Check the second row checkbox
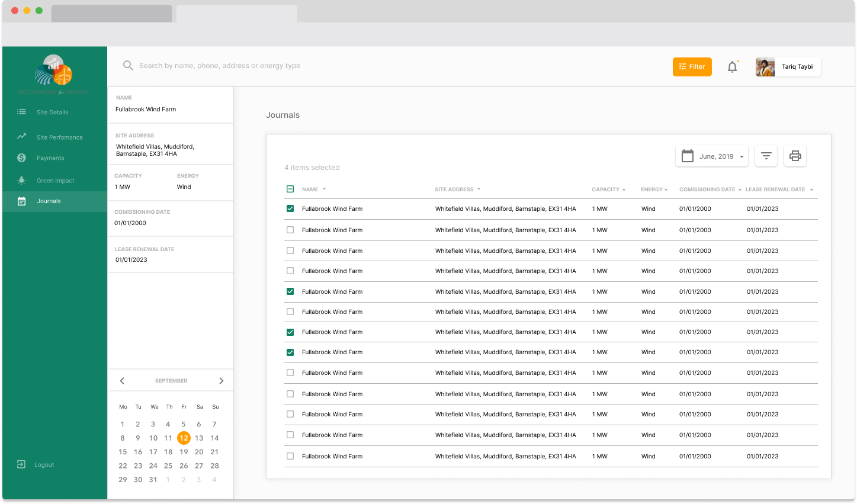Image resolution: width=857 pixels, height=504 pixels. pyautogui.click(x=290, y=230)
